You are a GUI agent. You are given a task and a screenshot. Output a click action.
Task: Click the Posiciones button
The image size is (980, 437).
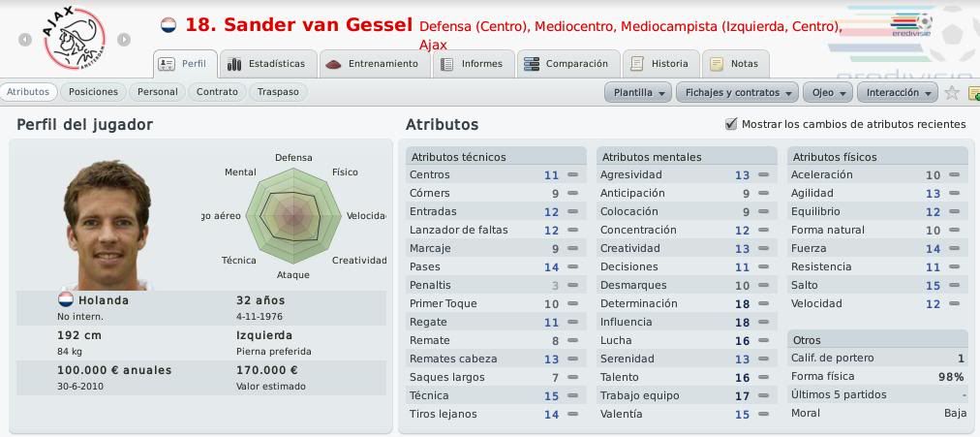(93, 92)
